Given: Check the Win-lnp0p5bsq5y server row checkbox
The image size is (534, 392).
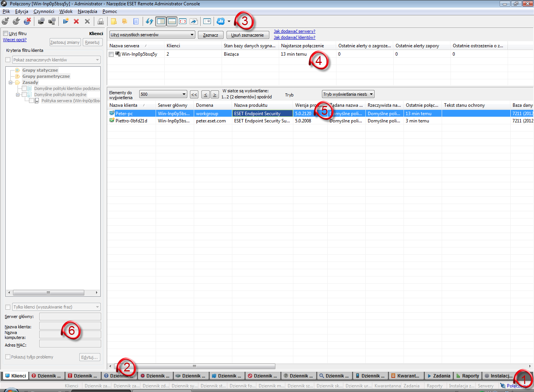Looking at the screenshot, I should click(111, 54).
